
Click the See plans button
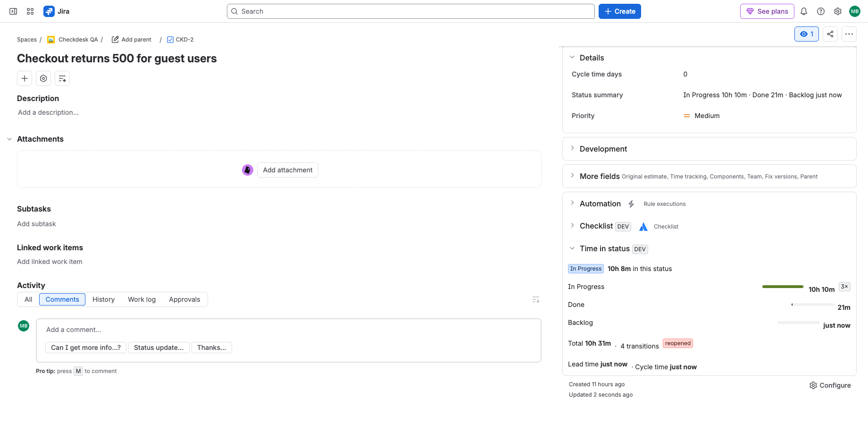coord(767,11)
